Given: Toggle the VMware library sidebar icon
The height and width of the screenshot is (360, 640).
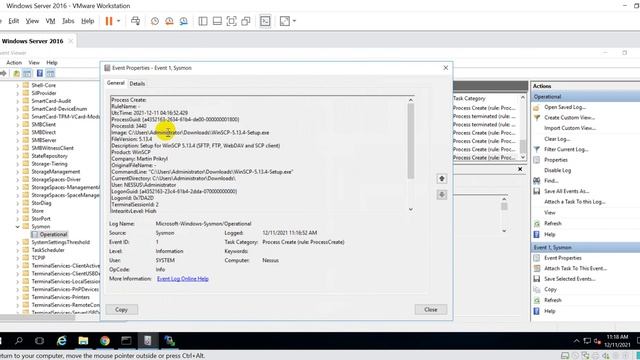Looking at the screenshot, I should [203, 21].
